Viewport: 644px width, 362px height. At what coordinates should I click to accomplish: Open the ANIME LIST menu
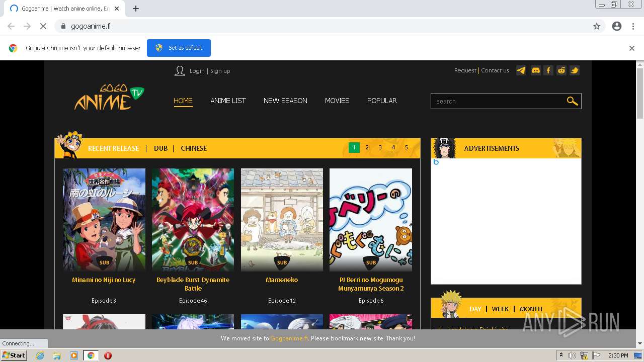point(228,101)
